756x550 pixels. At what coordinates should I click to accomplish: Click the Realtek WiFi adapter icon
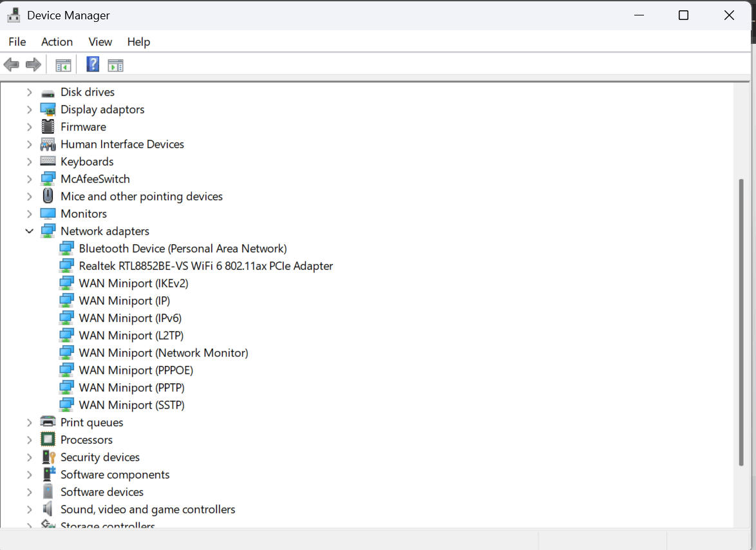click(66, 265)
